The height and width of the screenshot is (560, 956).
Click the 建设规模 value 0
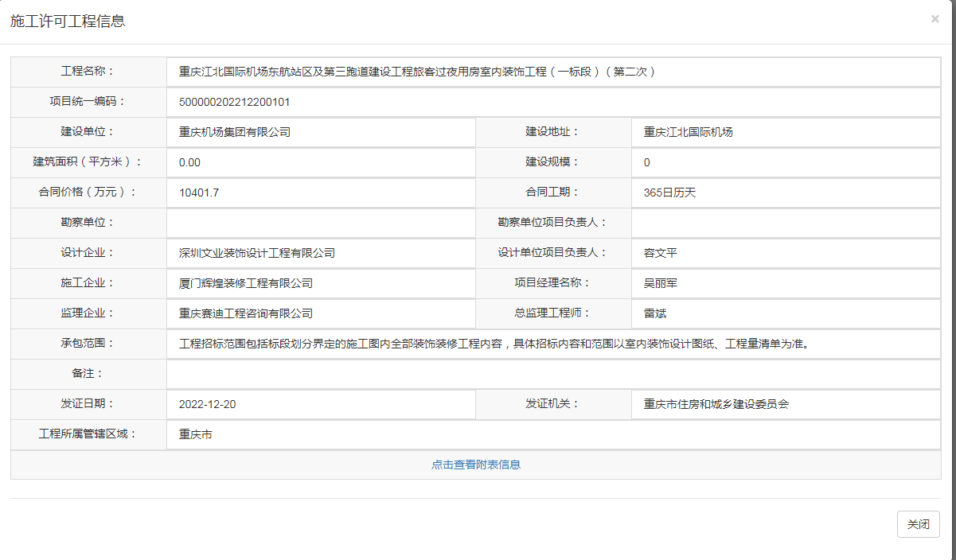click(x=647, y=162)
